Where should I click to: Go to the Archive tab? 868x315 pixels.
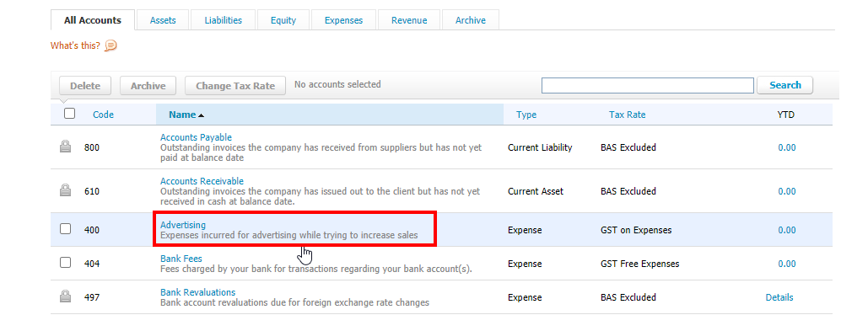click(x=471, y=20)
